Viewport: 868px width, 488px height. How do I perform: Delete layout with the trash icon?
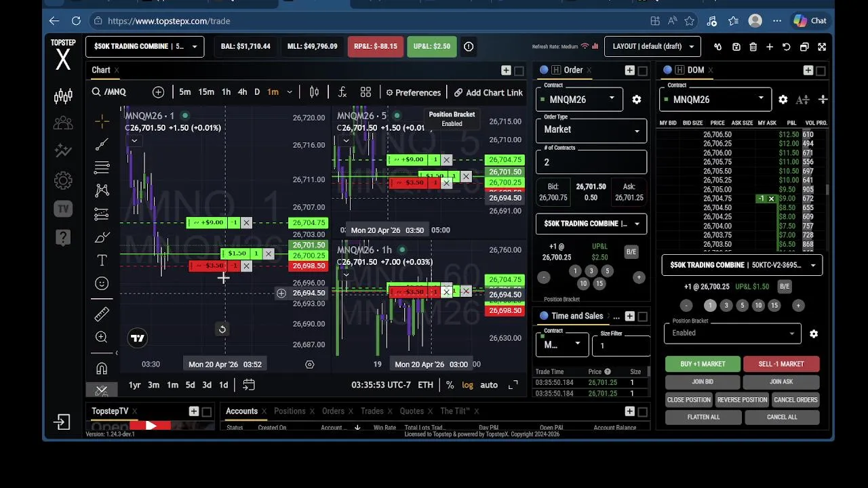[753, 47]
